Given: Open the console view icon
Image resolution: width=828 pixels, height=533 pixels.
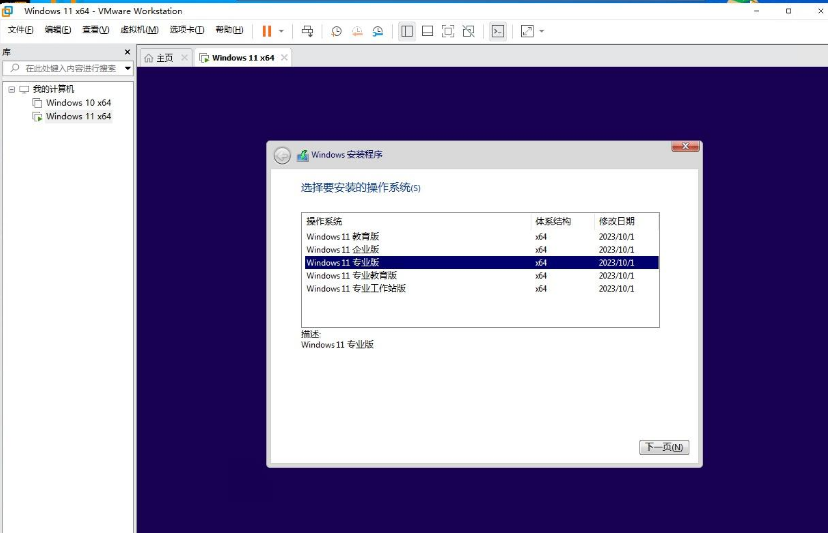Looking at the screenshot, I should click(497, 31).
